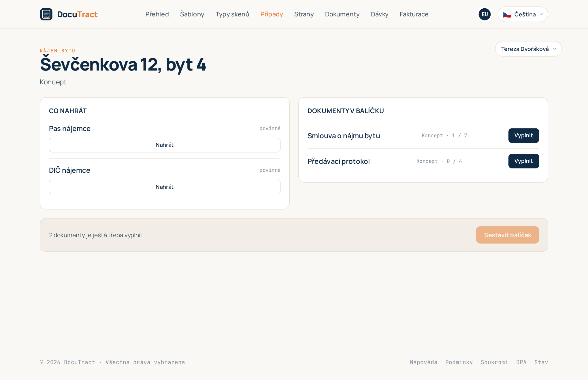
Task: Open the EU region badge
Action: coord(485,14)
